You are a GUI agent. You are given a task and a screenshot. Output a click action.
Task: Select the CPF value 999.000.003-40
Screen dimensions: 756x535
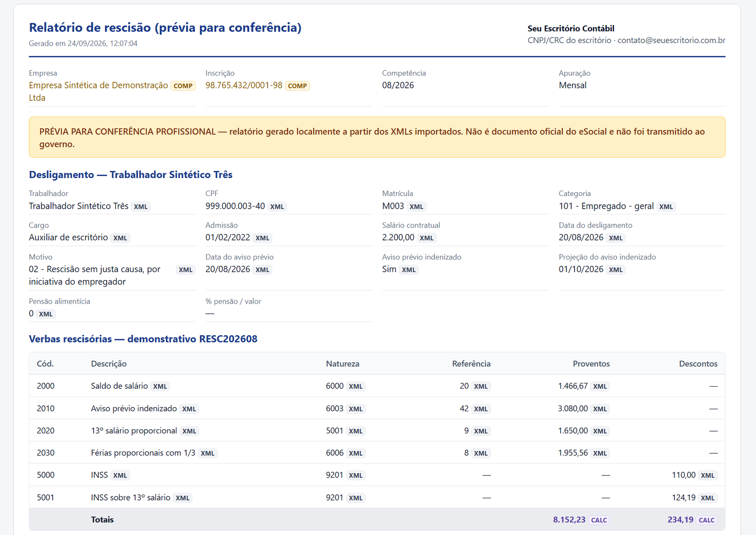click(235, 206)
